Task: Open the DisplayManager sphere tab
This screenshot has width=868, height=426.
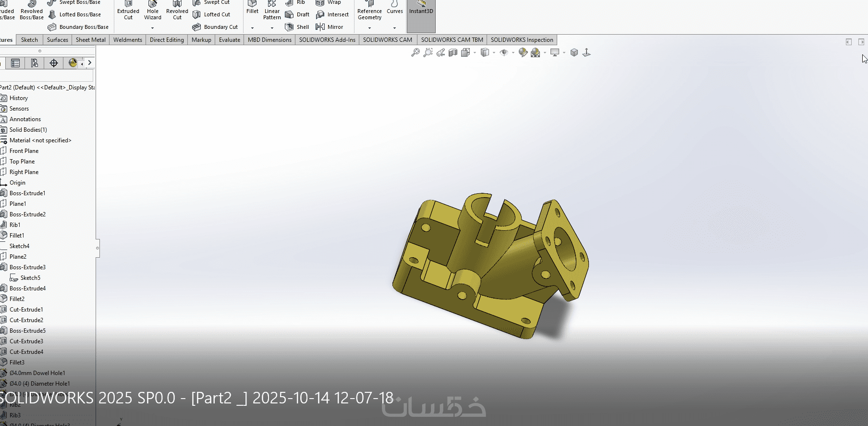Action: click(72, 63)
